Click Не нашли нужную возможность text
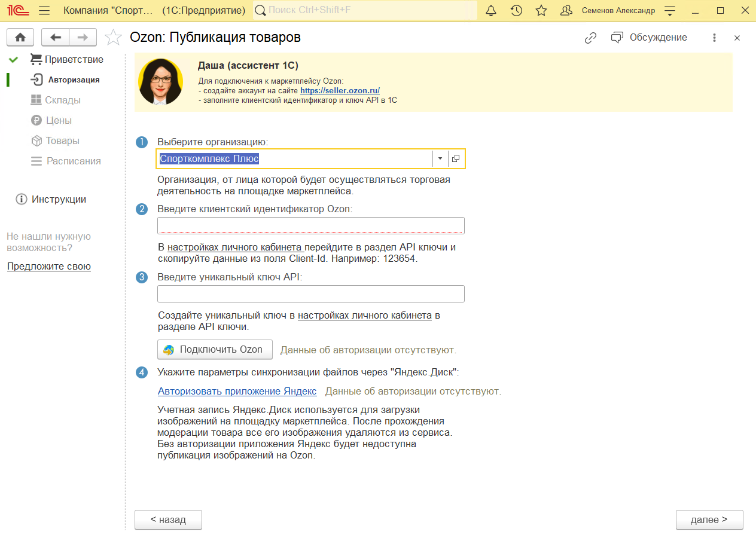Viewport: 756px width, 538px height. [49, 242]
